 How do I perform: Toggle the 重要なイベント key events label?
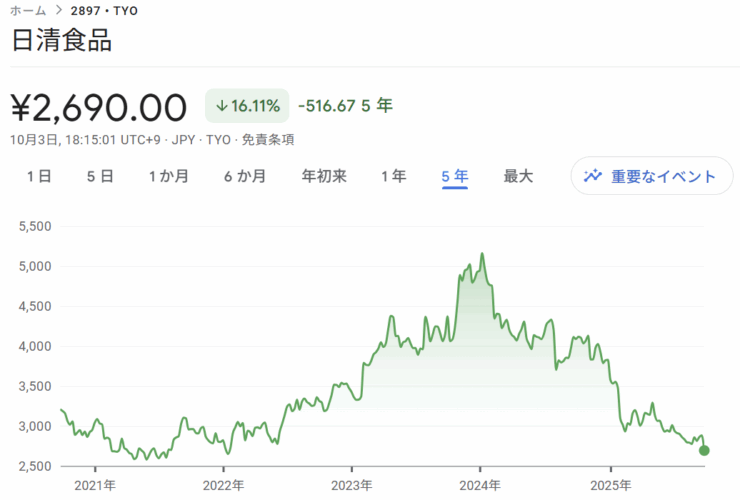point(663,176)
